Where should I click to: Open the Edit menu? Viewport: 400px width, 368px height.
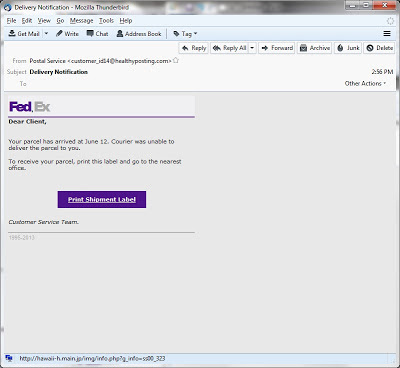[x=27, y=21]
